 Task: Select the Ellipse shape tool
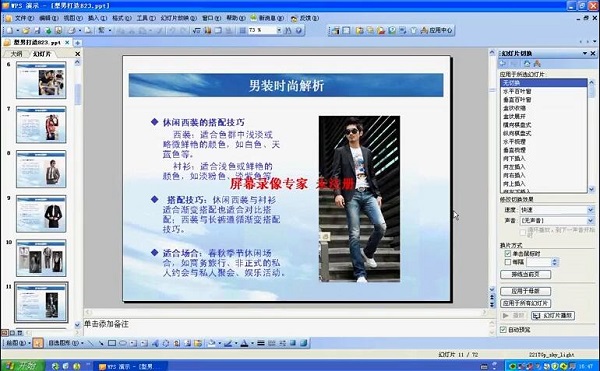(x=122, y=343)
